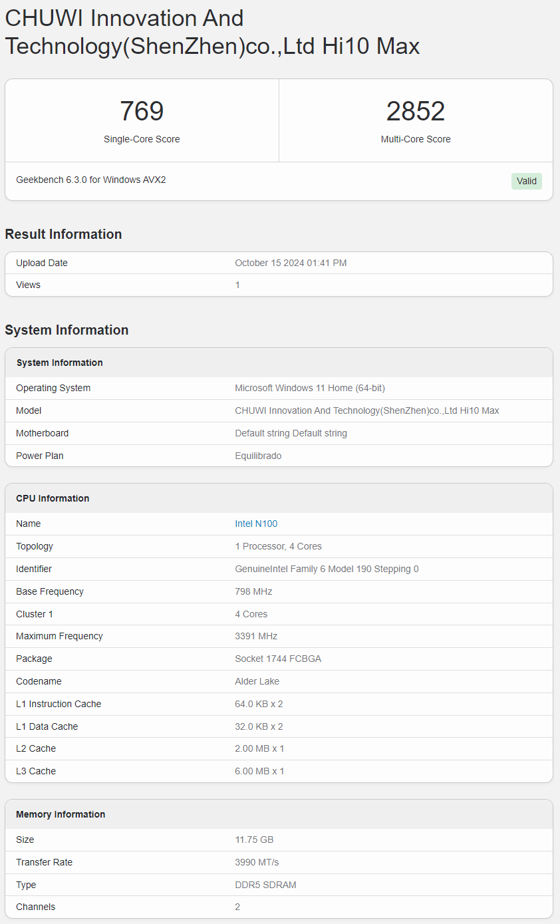Click the CPU Information table header

pos(279,498)
